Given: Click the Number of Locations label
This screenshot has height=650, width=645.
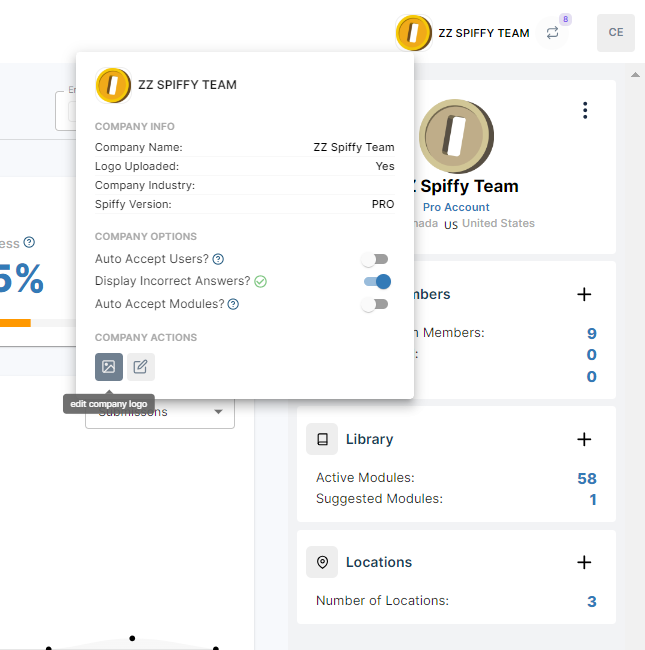Looking at the screenshot, I should pyautogui.click(x=382, y=601).
